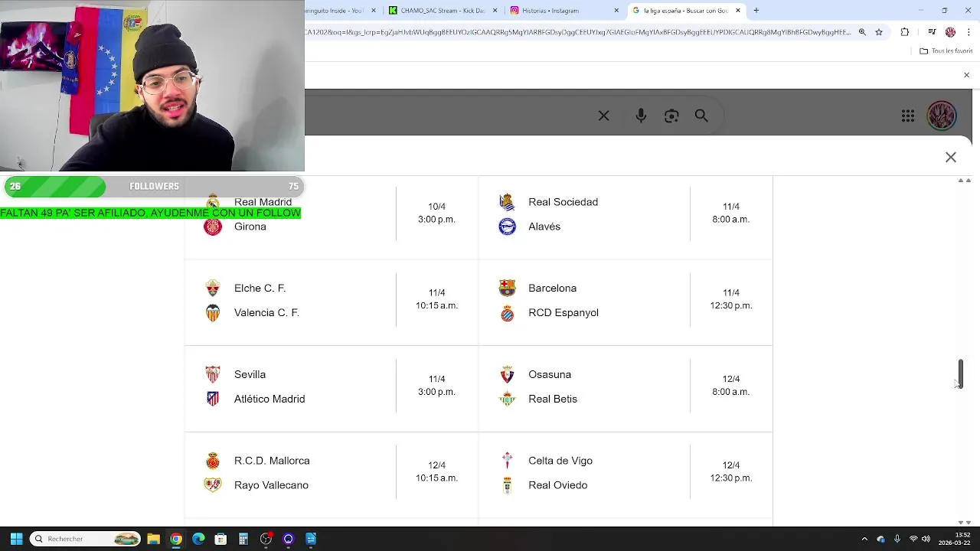Open the media controls icon in Chrome
Viewport: 980px width, 551px height.
932,32
